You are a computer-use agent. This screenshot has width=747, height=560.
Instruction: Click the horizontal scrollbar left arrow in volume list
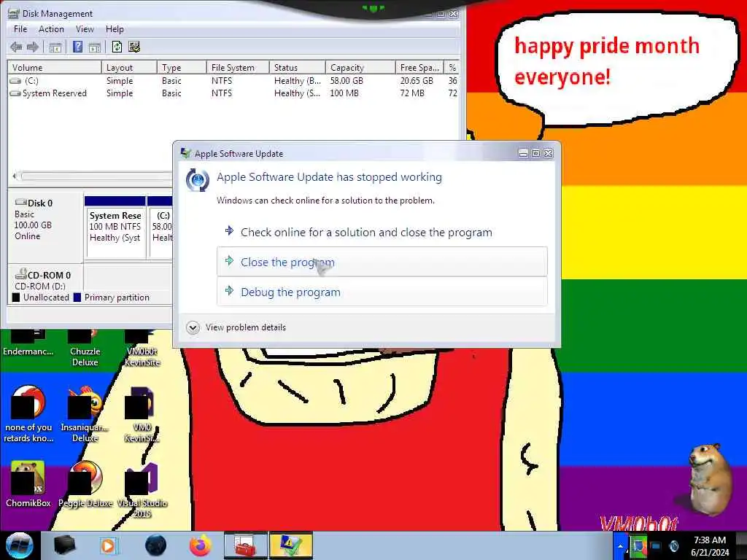click(15, 176)
